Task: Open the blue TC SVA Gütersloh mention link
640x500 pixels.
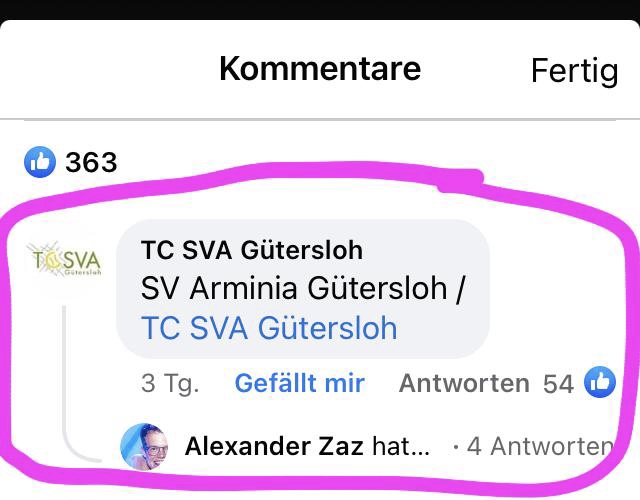Action: [x=269, y=328]
